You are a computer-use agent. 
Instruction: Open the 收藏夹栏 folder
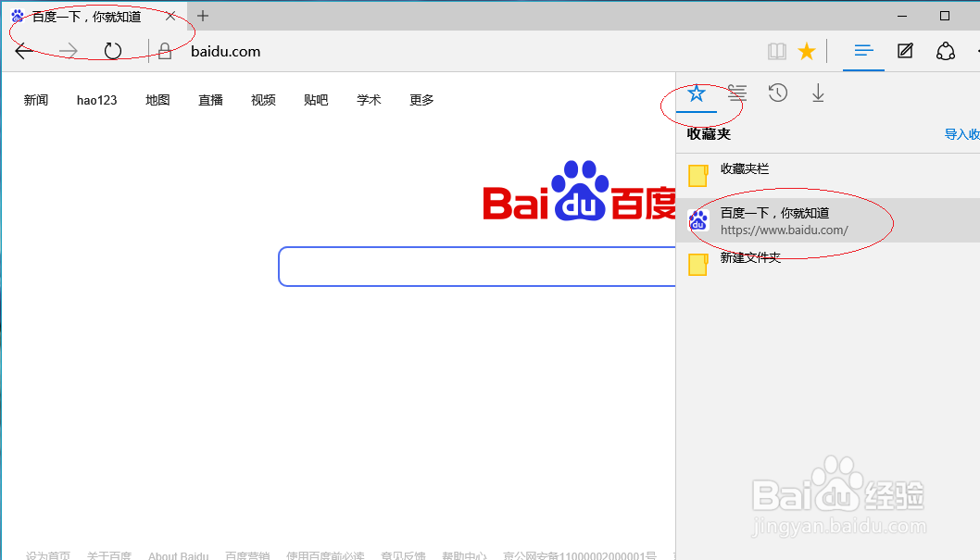828,176
